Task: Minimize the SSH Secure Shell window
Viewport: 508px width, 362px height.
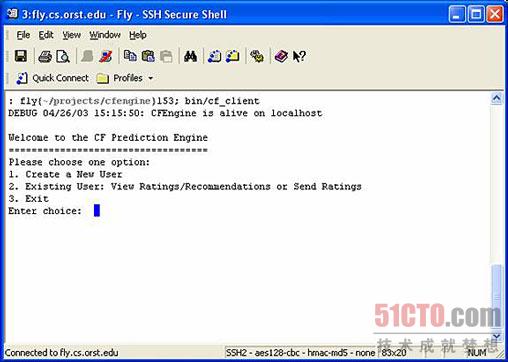Action: tap(457, 14)
